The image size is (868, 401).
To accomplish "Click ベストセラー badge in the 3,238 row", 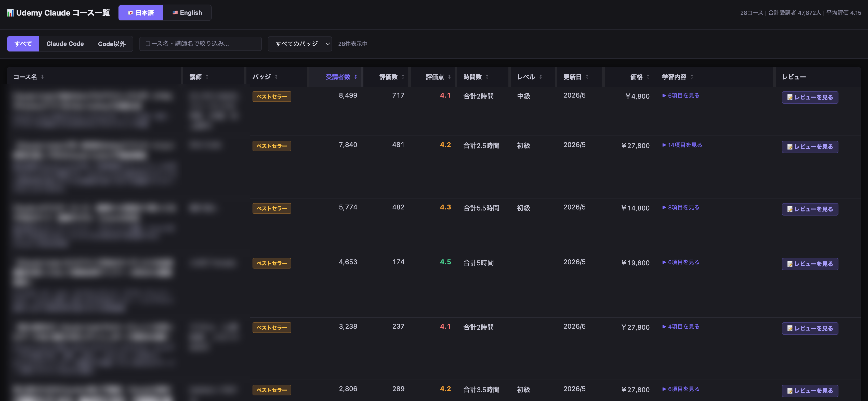I will 272,328.
